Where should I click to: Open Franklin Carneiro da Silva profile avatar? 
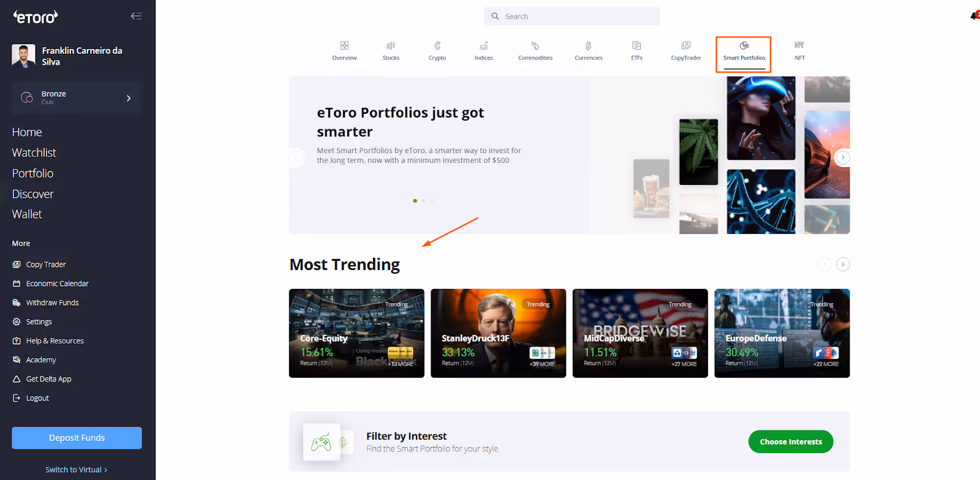[23, 56]
